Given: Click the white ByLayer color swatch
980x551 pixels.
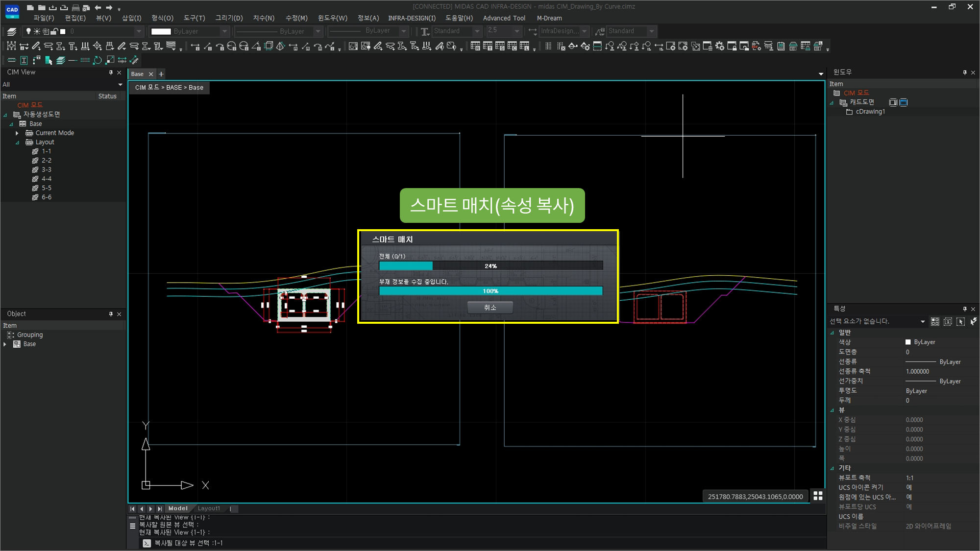Looking at the screenshot, I should tap(161, 31).
